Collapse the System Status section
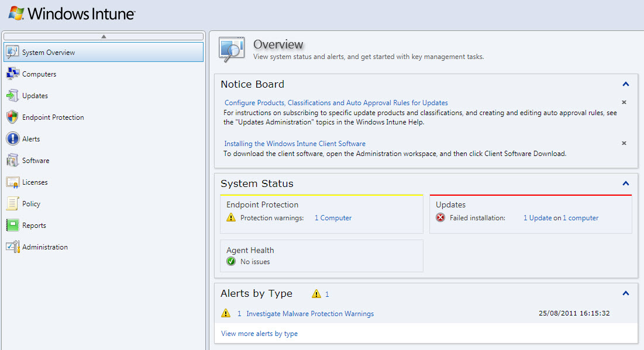Image resolution: width=644 pixels, height=350 pixels. 625,183
